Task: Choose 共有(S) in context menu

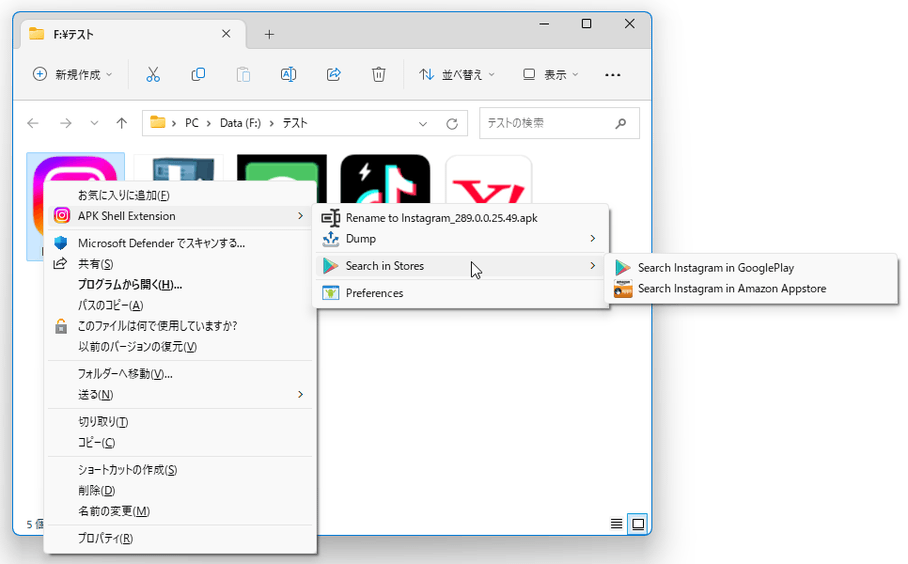Action: point(181,264)
